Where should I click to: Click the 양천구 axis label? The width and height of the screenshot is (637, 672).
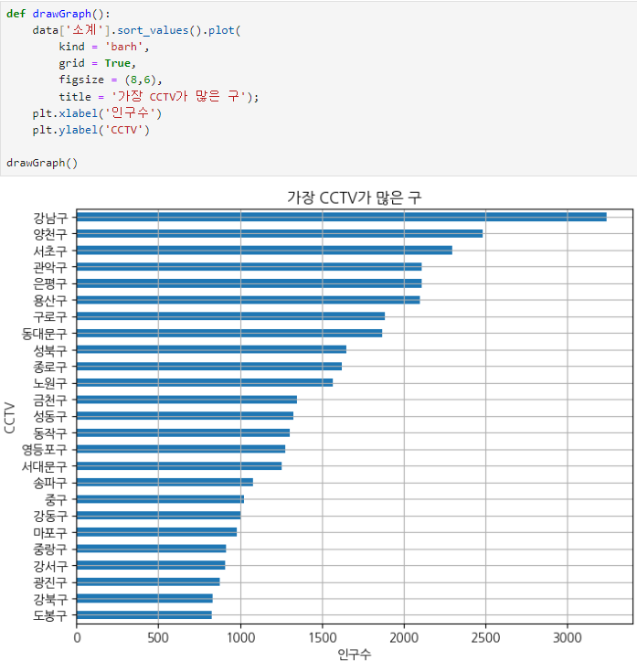pos(50,234)
